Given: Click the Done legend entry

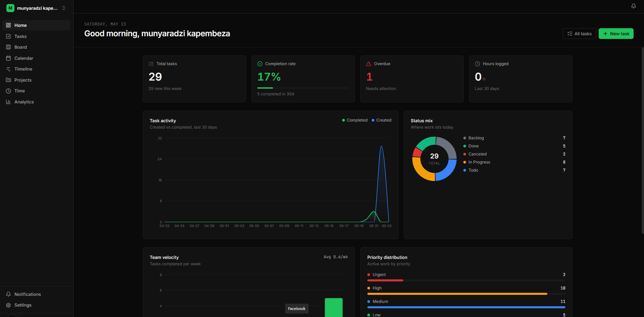Looking at the screenshot, I should [514, 146].
